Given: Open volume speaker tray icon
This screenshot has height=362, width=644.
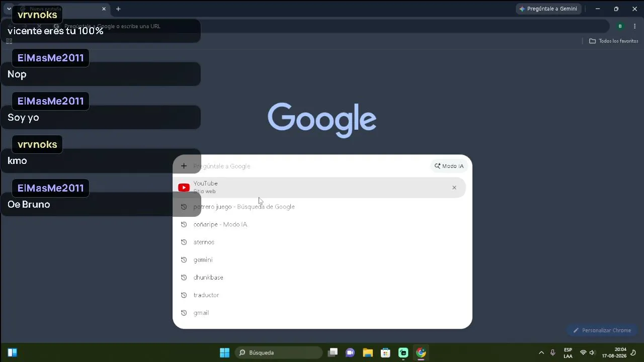Looking at the screenshot, I should 592,352.
